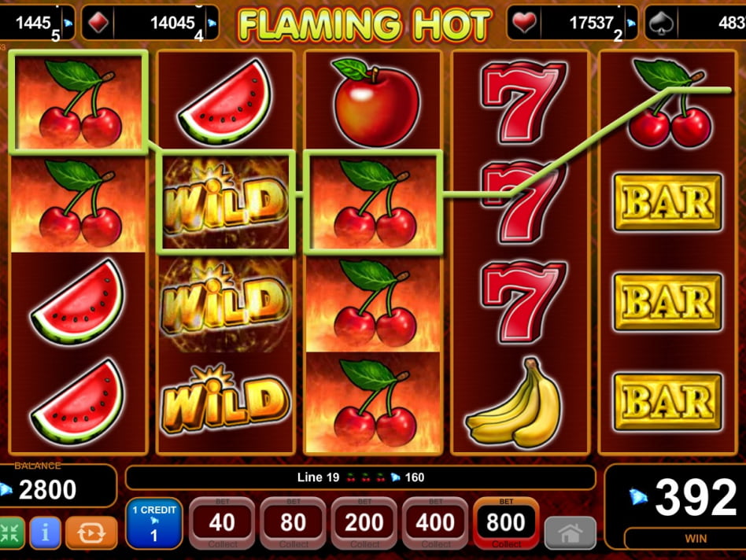Open the diamond jackpot value 14045
This screenshot has width=746, height=560.
click(172, 22)
